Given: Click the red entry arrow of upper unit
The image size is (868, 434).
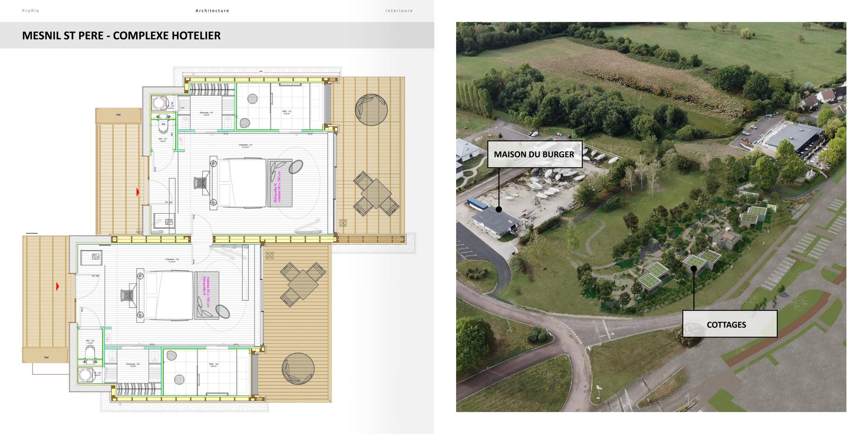Looking at the screenshot, I should 138,192.
